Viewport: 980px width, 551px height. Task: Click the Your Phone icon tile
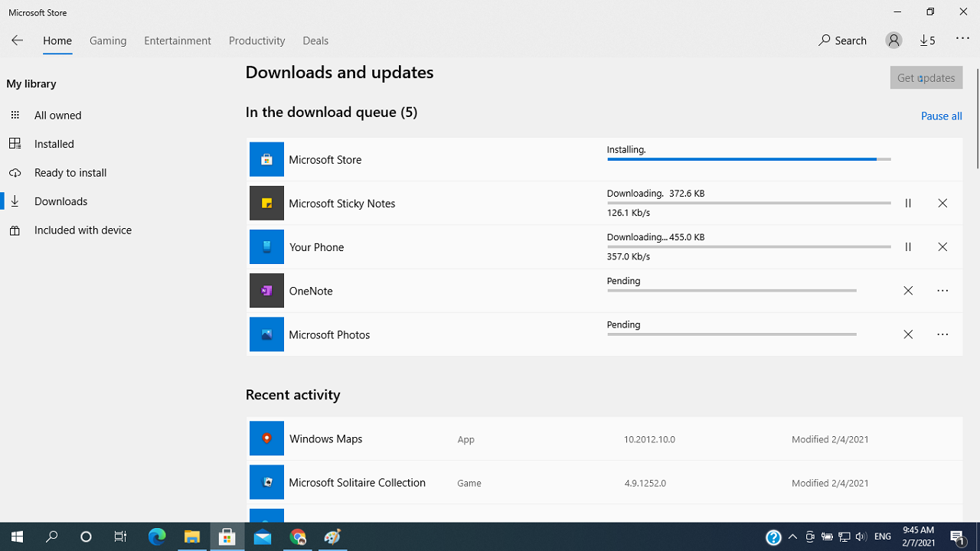(x=266, y=246)
